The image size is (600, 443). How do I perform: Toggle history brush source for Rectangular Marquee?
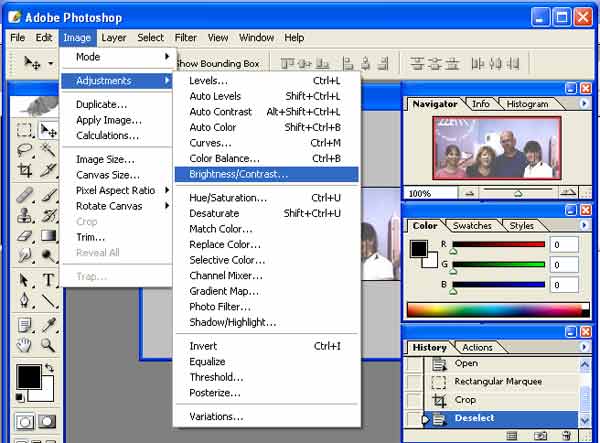click(x=414, y=382)
